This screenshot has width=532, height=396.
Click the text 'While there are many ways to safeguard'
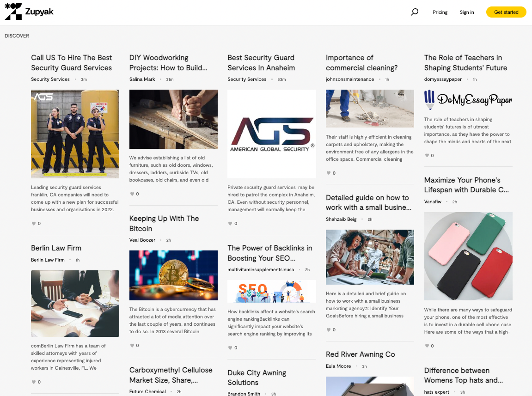point(468,310)
